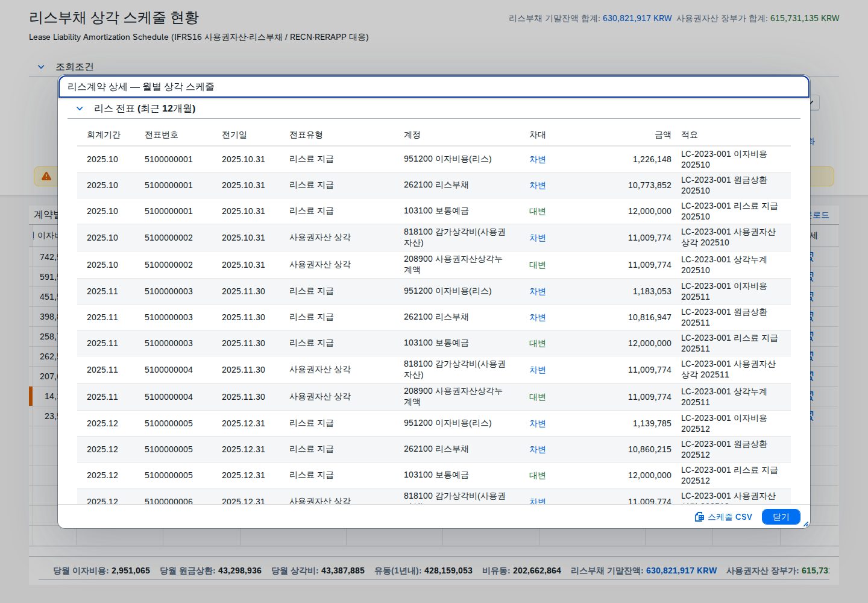Viewport: 868px width, 603px height.
Task: Click footer value 비유동 202,662,864
Action: point(521,570)
